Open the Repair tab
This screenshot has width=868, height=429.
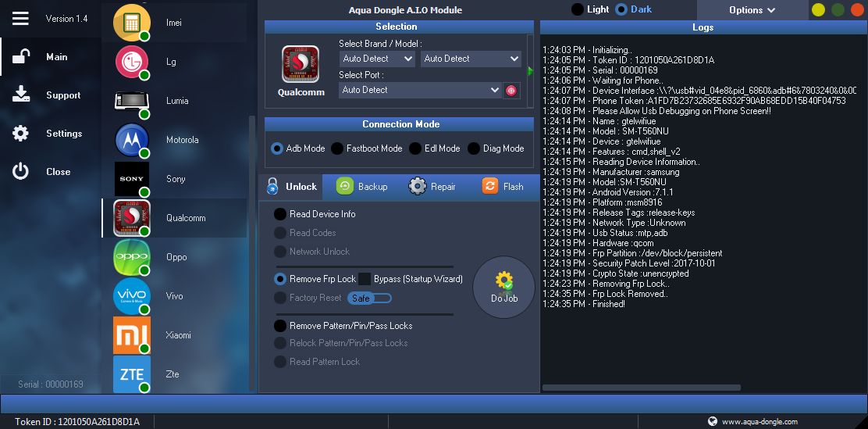pos(432,187)
